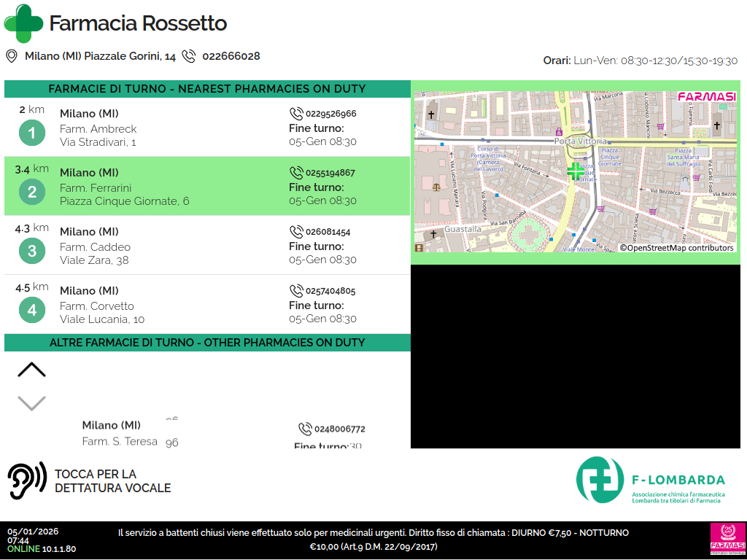Click the green cross Farmacia Rossetto logo
Image resolution: width=747 pixels, height=560 pixels.
[x=23, y=23]
